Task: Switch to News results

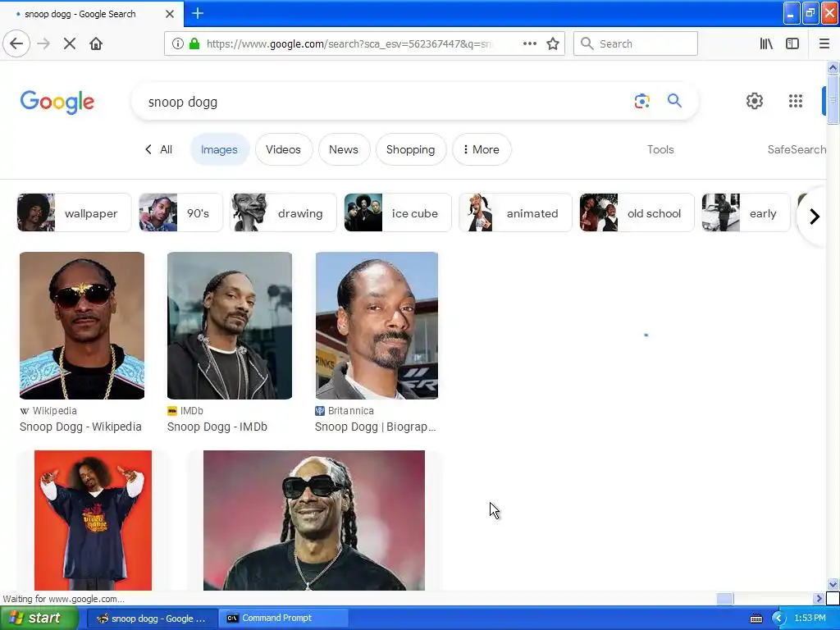Action: [344, 149]
